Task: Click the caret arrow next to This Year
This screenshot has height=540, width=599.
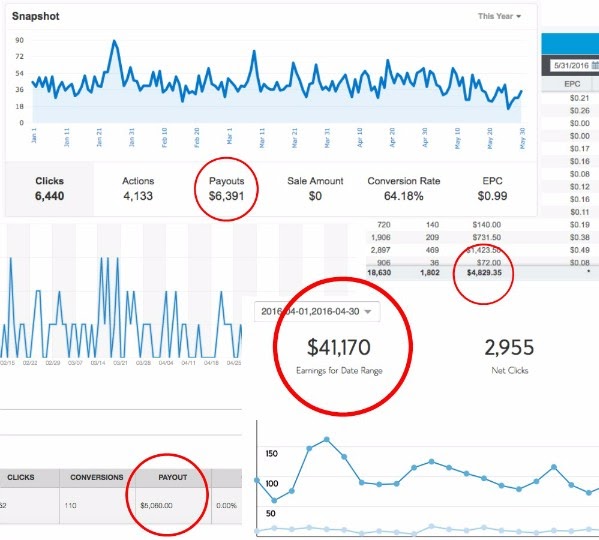Action: point(518,16)
